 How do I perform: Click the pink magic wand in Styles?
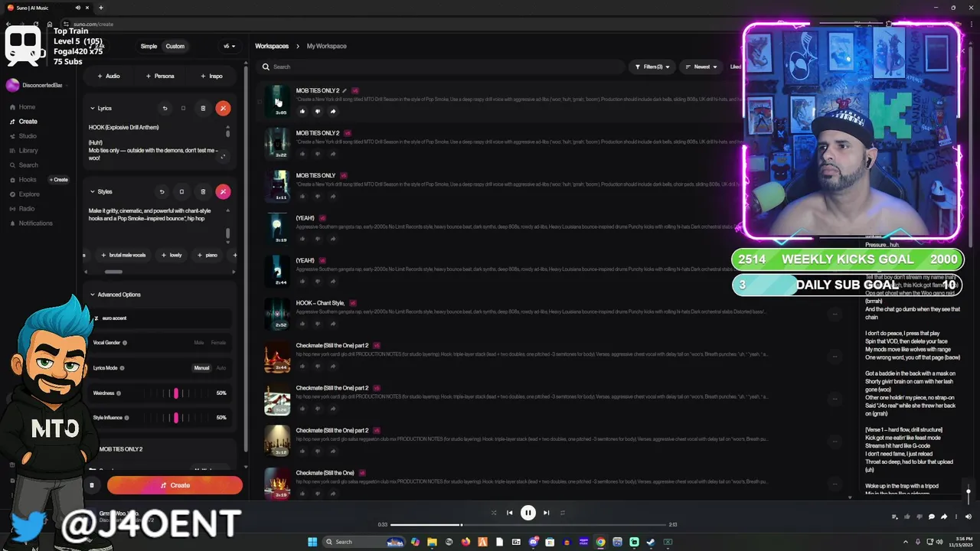(x=223, y=191)
